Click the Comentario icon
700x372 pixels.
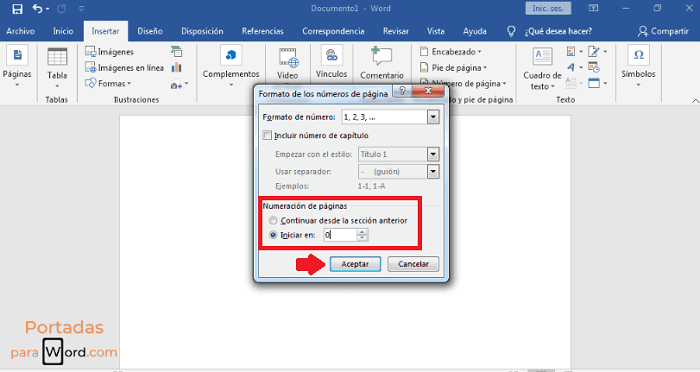(382, 56)
